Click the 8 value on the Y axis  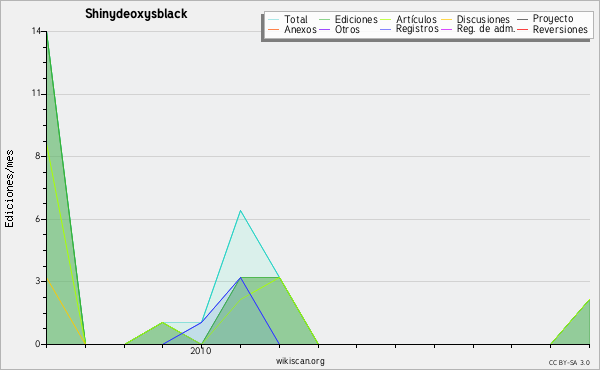click(38, 156)
